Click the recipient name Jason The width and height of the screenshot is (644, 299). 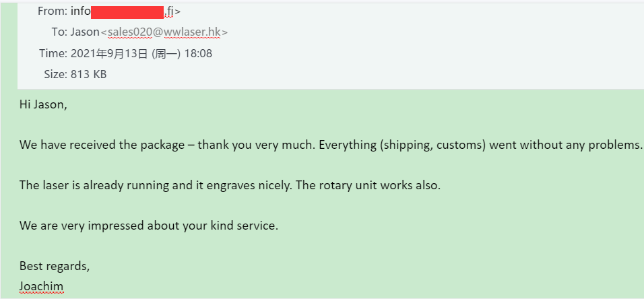85,32
